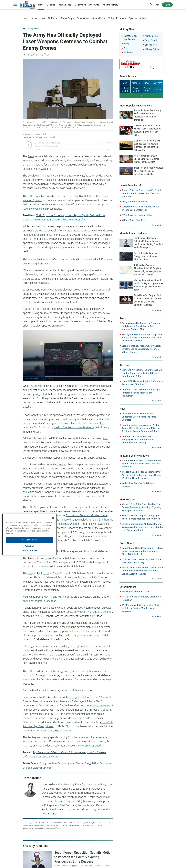Expand View More under Coast Guard section
The height and width of the screenshot is (868, 186).
coord(157,579)
